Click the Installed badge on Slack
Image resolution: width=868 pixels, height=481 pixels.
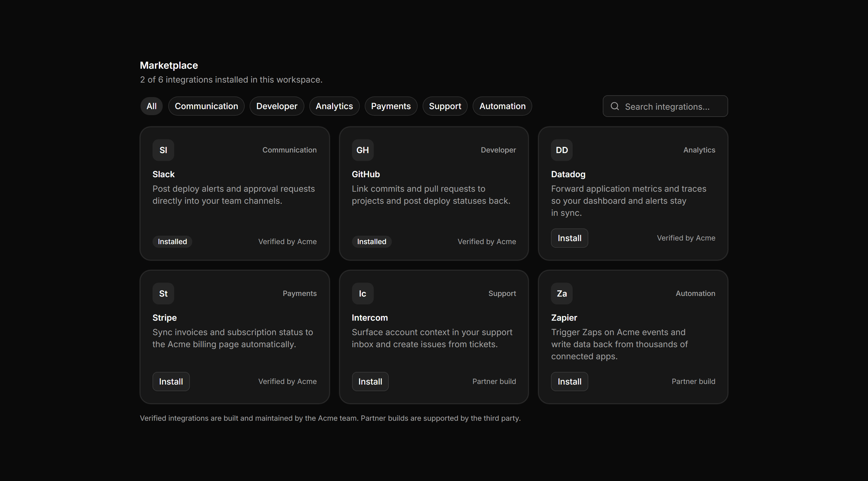click(x=172, y=241)
